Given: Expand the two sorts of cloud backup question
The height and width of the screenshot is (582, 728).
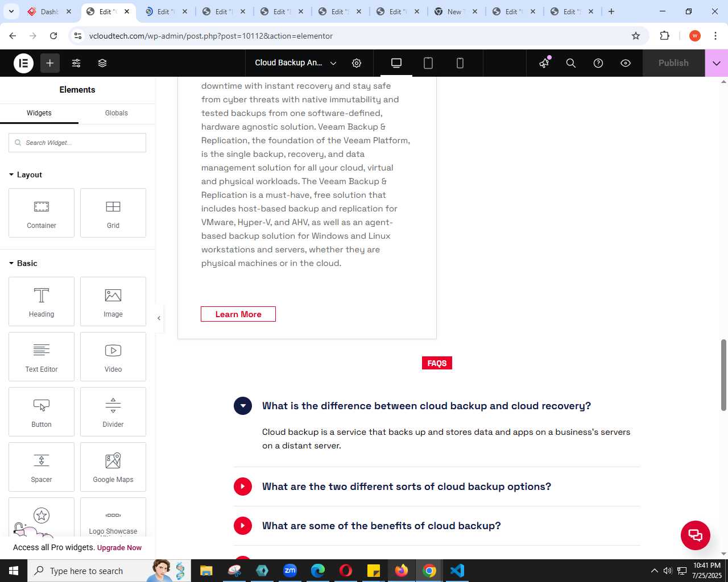Looking at the screenshot, I should pyautogui.click(x=243, y=487).
